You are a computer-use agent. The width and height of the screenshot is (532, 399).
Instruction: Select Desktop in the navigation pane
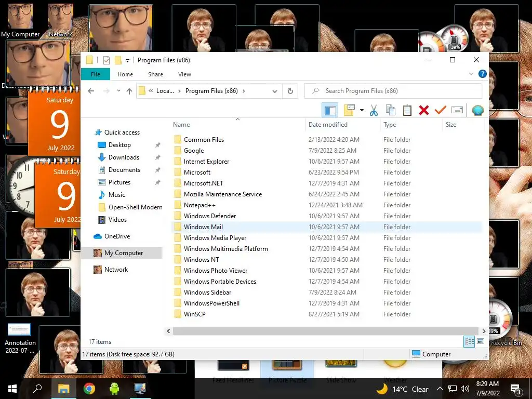coord(119,145)
